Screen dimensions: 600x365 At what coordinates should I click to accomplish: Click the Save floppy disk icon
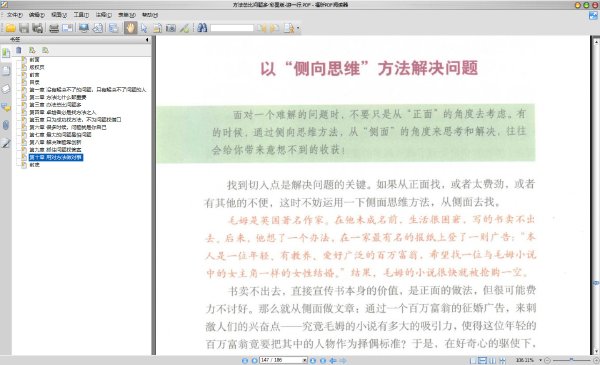[x=24, y=28]
